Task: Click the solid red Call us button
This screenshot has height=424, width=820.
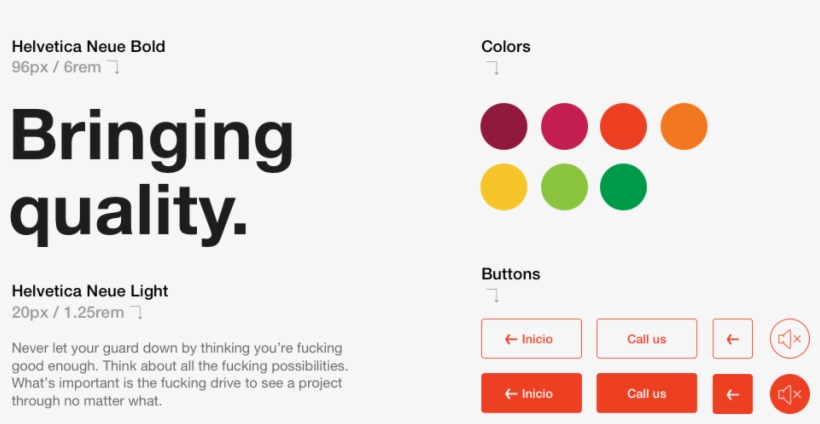Action: point(646,393)
